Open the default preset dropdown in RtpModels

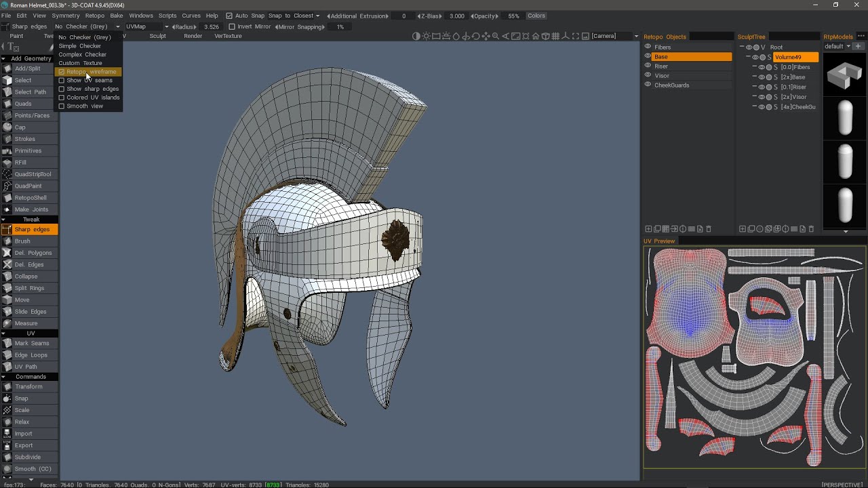[837, 46]
